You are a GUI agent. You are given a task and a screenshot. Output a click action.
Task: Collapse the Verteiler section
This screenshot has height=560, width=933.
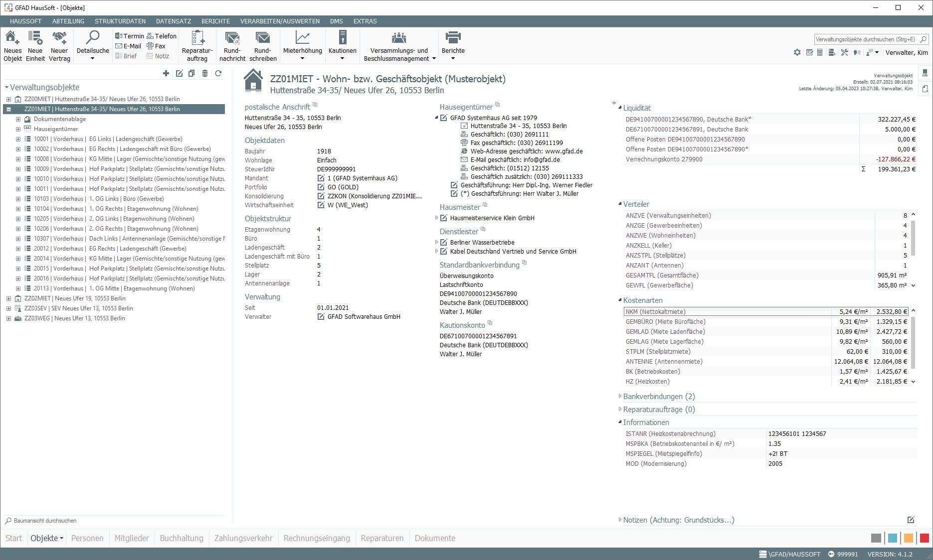tap(620, 204)
